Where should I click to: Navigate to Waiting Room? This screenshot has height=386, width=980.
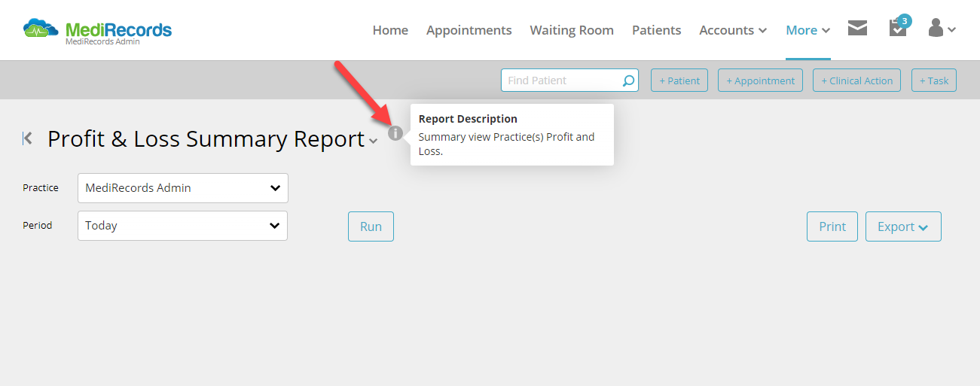[572, 30]
